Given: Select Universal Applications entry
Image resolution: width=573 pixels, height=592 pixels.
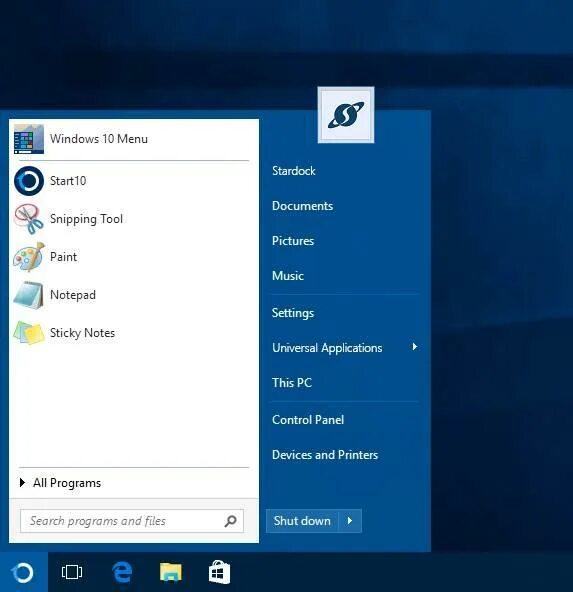Looking at the screenshot, I should [327, 348].
